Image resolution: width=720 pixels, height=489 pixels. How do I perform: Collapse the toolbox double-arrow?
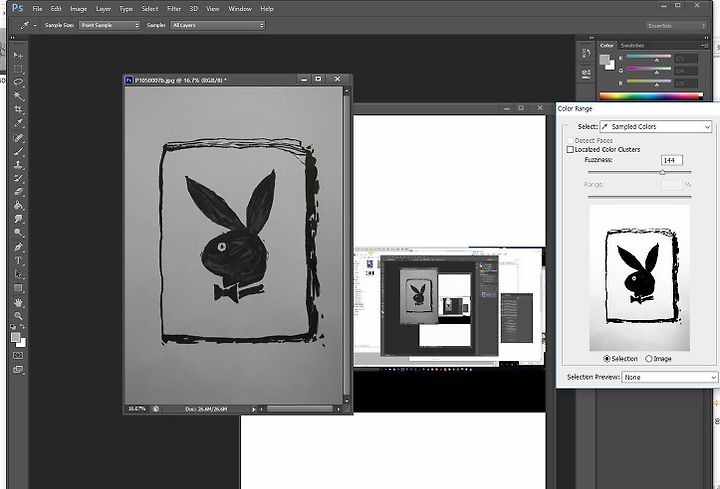[x=12, y=38]
